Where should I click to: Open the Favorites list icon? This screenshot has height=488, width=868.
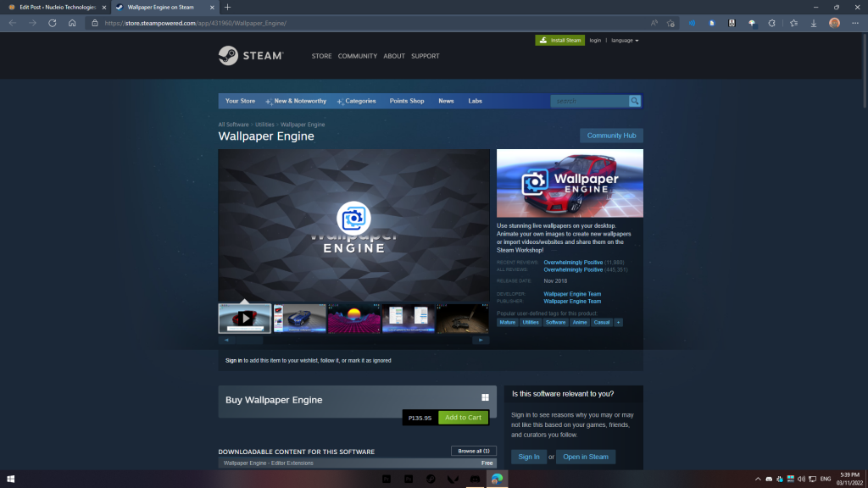pos(793,23)
